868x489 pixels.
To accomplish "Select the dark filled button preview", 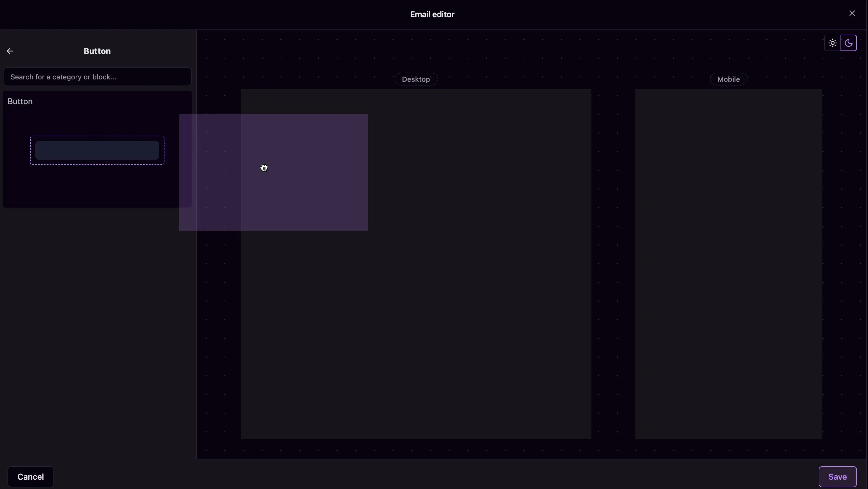I will pos(97,151).
